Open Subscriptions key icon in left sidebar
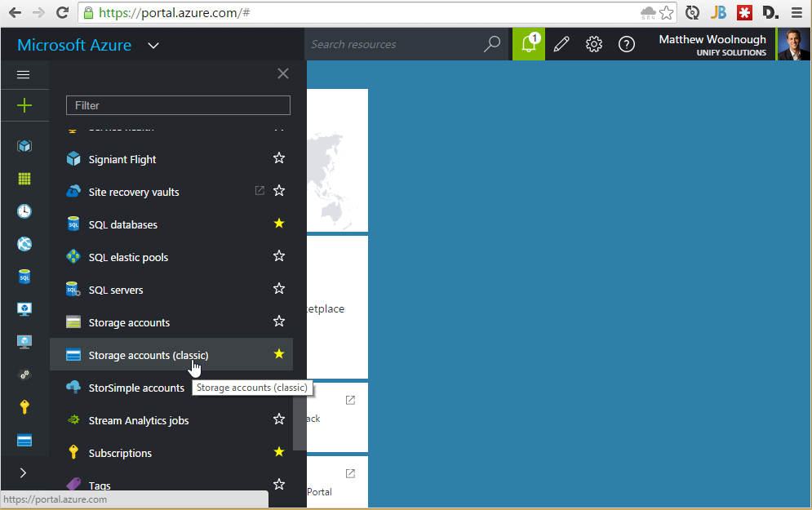Image resolution: width=812 pixels, height=510 pixels. (x=24, y=407)
